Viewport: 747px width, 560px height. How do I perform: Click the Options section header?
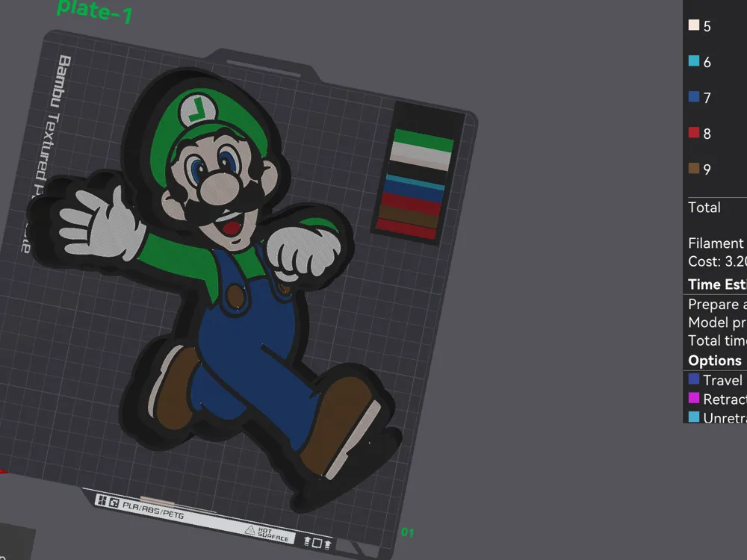[715, 361]
